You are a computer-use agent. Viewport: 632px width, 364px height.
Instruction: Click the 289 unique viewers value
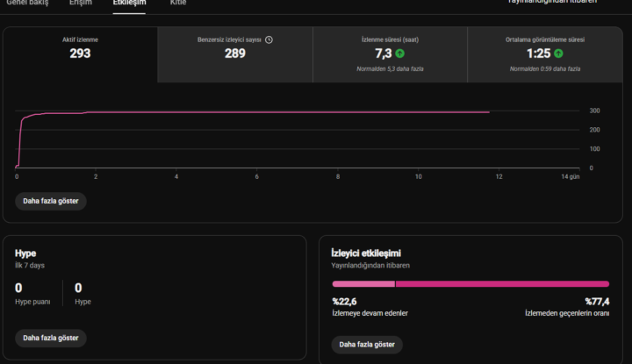coord(235,54)
